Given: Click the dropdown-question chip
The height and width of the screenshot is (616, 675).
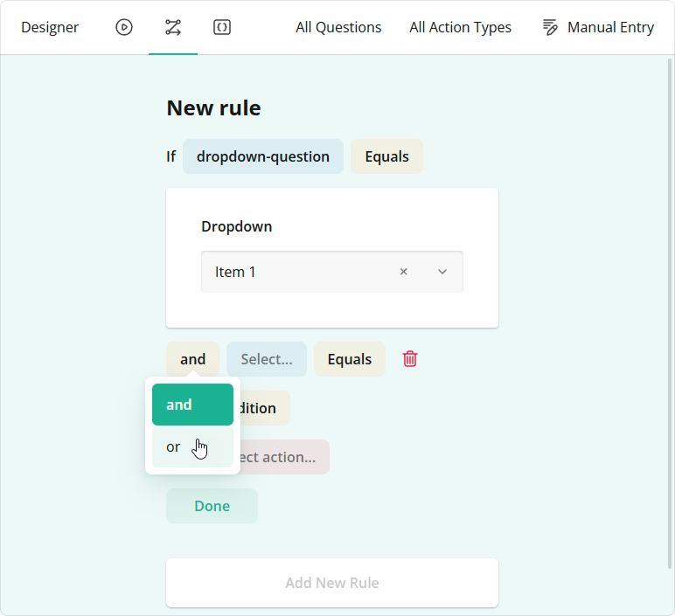Looking at the screenshot, I should tap(263, 156).
